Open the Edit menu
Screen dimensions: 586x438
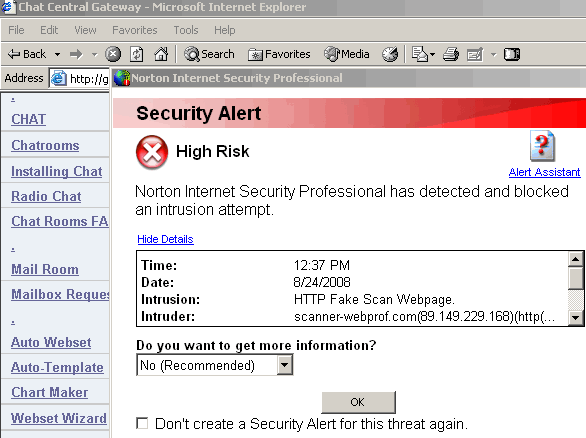[49, 30]
